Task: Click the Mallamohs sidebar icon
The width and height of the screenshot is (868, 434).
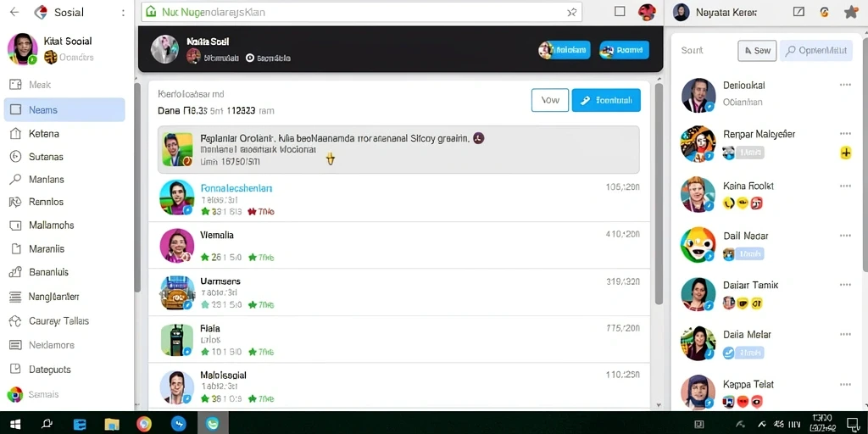Action: click(15, 225)
